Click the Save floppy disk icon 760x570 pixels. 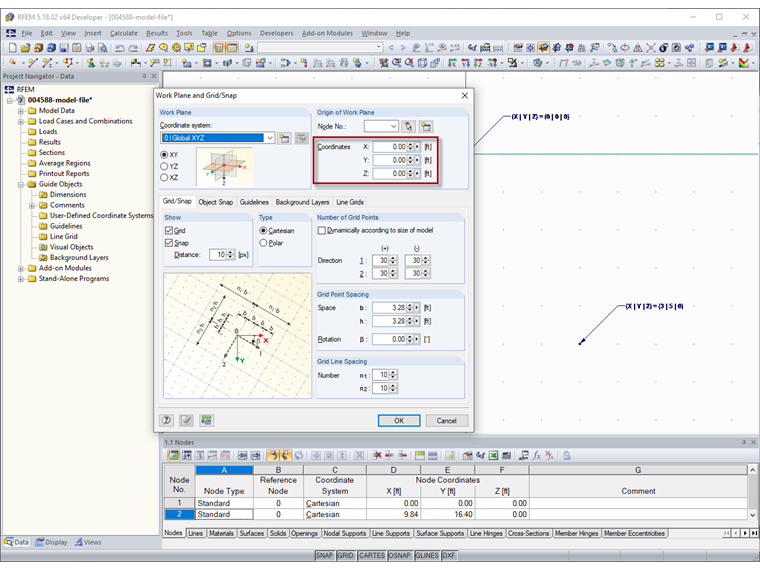[64, 48]
